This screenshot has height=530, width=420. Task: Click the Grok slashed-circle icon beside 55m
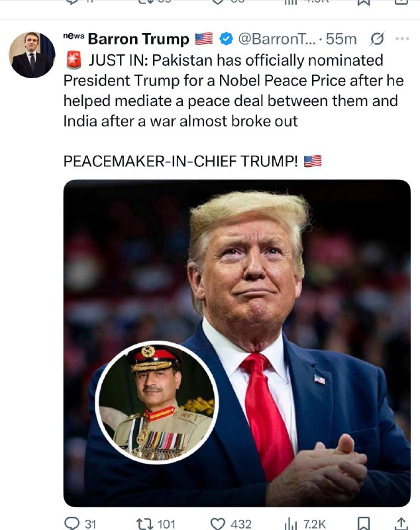pyautogui.click(x=377, y=39)
